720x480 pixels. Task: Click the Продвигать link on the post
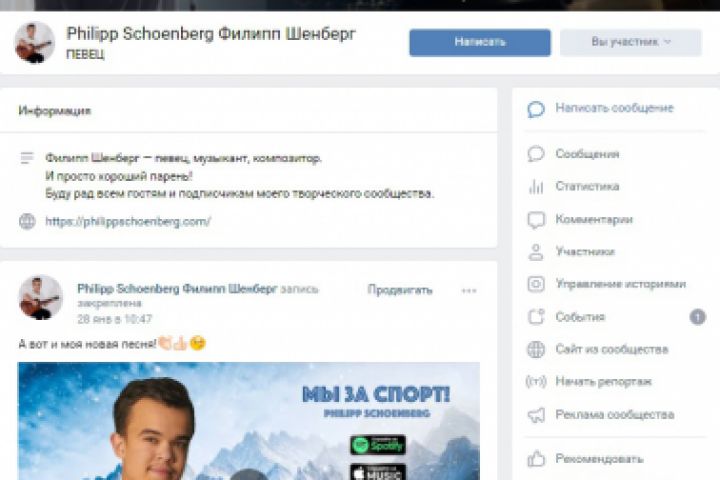400,290
